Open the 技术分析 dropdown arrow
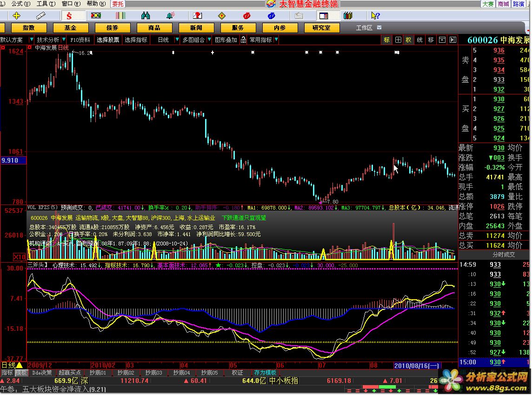Screen dimensions: 532x395 click(x=63, y=39)
